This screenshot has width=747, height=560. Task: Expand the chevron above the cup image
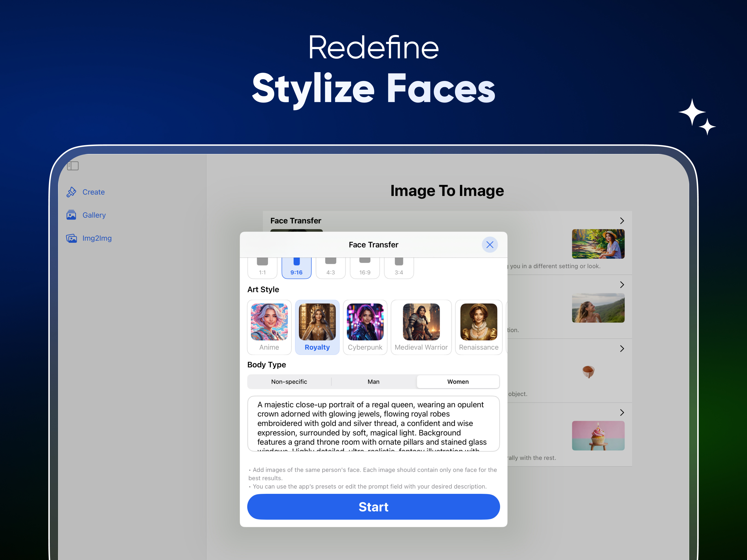click(x=622, y=349)
